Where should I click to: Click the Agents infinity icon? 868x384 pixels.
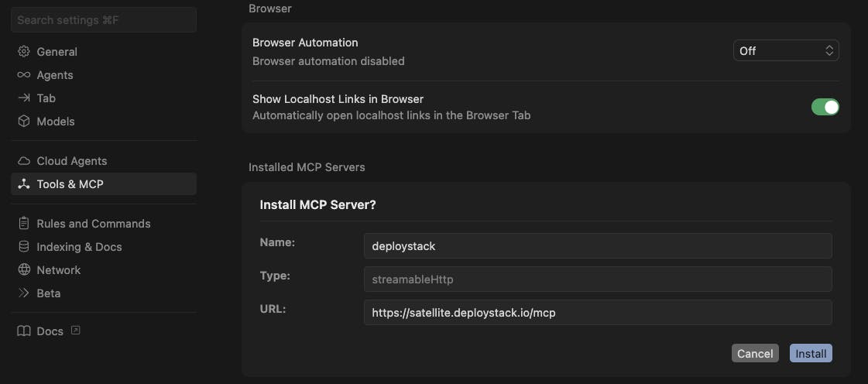[x=24, y=74]
